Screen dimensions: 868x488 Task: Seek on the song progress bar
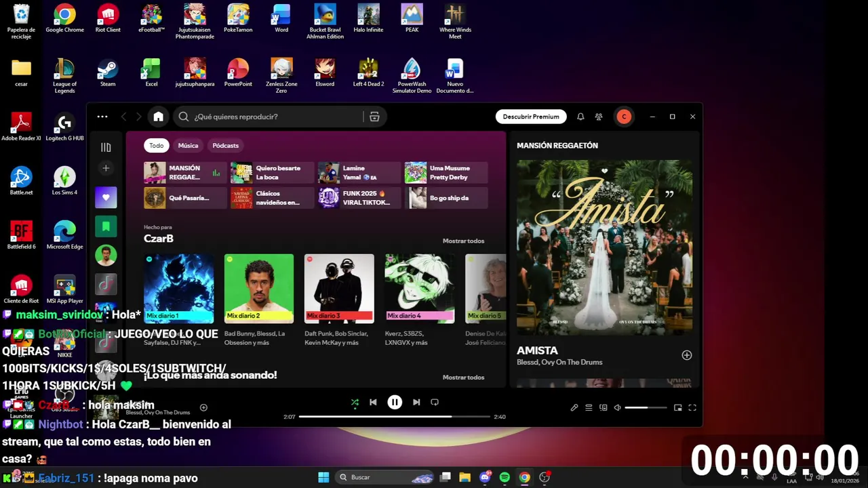pyautogui.click(x=394, y=417)
